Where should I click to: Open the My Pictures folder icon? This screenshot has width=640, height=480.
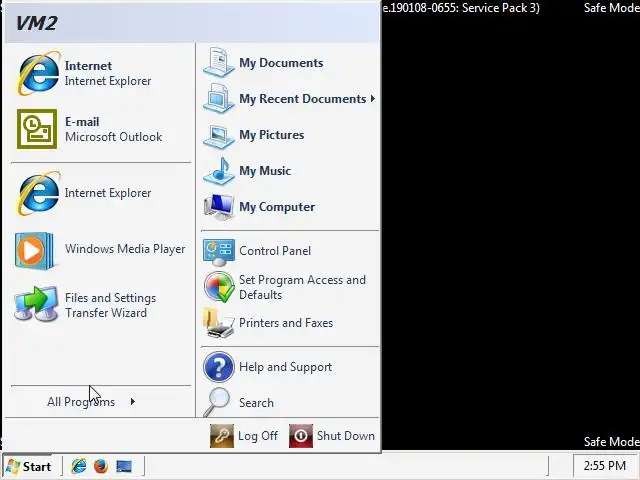point(219,135)
